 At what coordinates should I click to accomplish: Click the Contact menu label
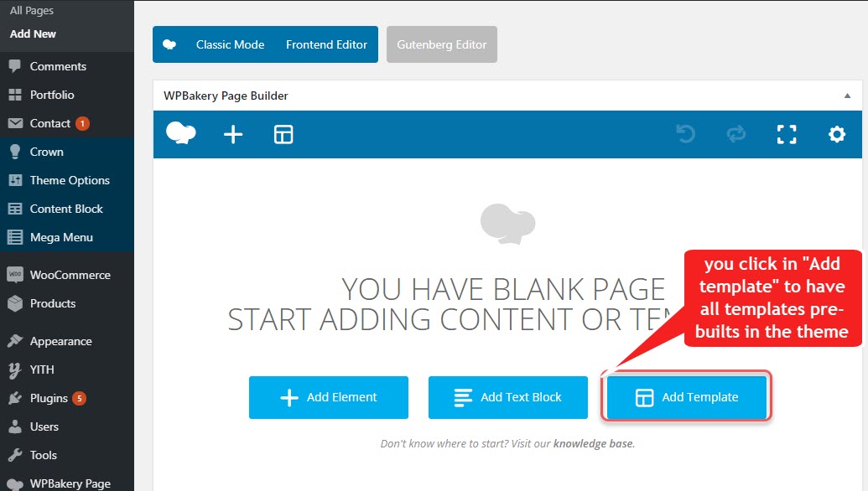[x=49, y=123]
